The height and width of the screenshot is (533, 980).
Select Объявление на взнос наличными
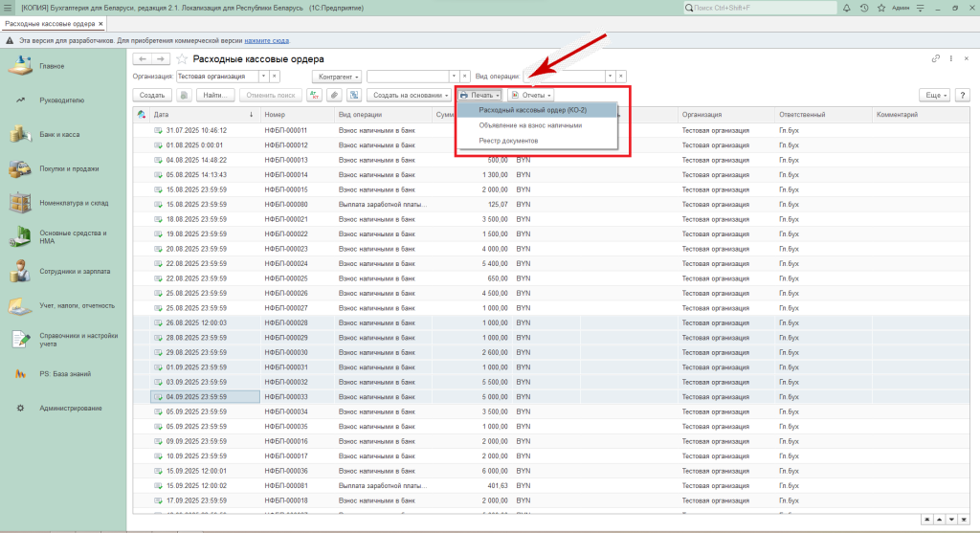coord(530,125)
